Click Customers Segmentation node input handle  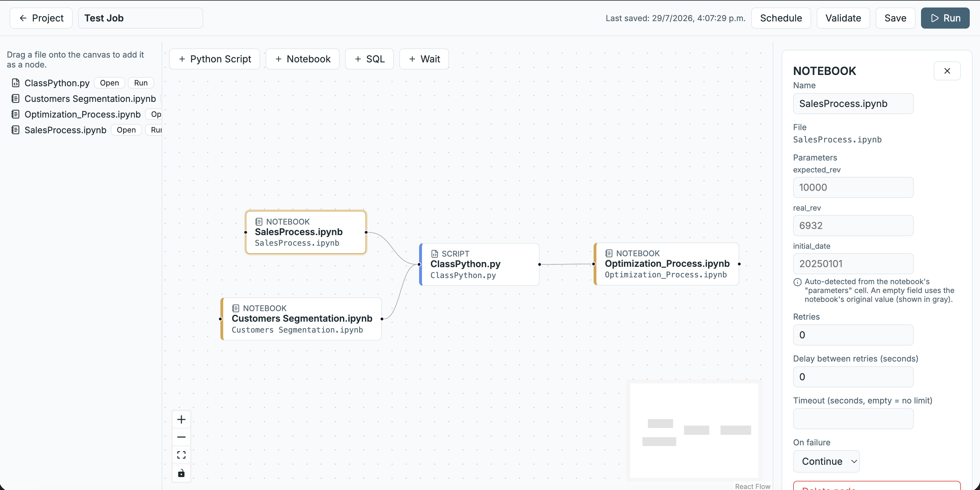[x=221, y=319]
